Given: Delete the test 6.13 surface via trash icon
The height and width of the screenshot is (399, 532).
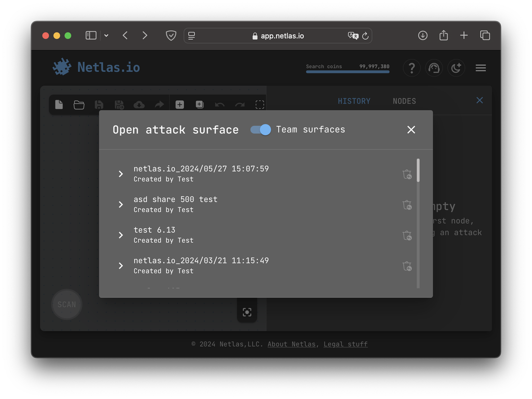Looking at the screenshot, I should pyautogui.click(x=407, y=236).
